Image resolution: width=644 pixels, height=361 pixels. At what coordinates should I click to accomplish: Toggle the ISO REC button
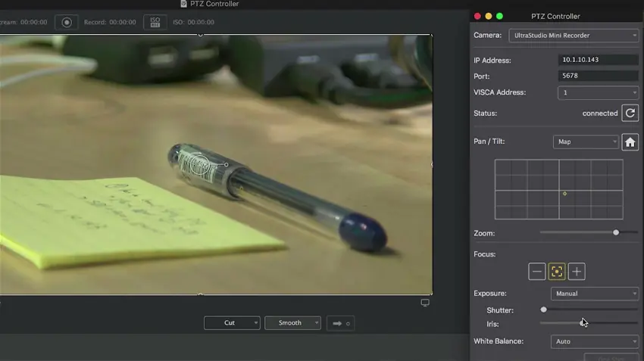pos(155,22)
